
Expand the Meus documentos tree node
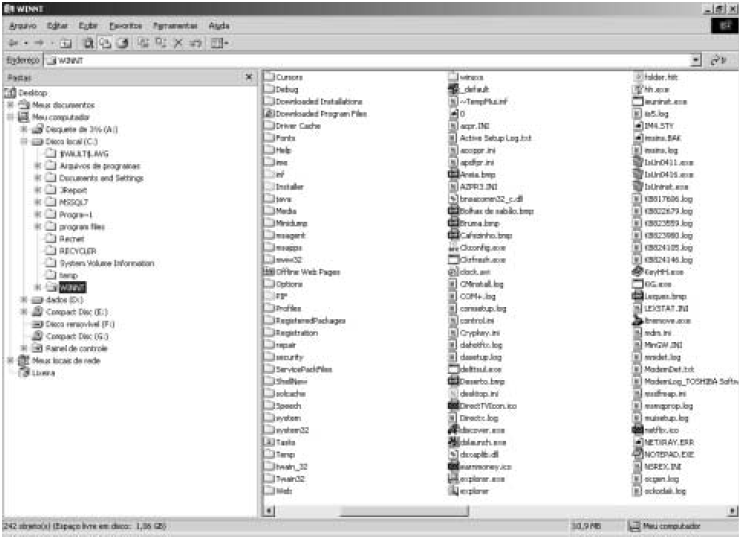point(10,104)
